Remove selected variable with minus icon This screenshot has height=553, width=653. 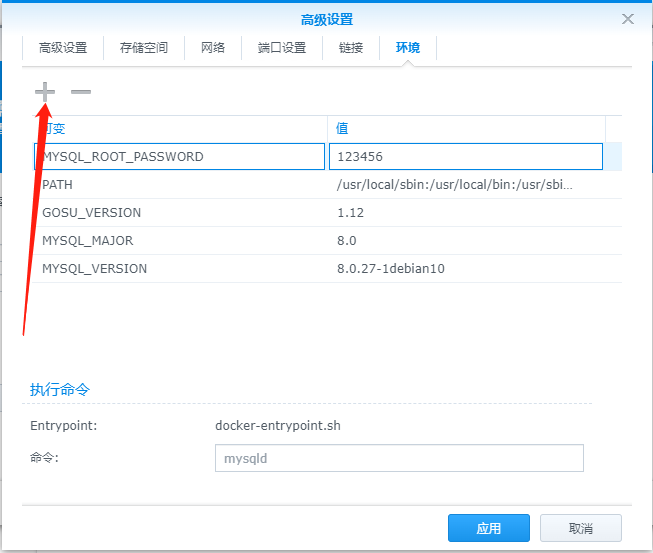coord(81,92)
